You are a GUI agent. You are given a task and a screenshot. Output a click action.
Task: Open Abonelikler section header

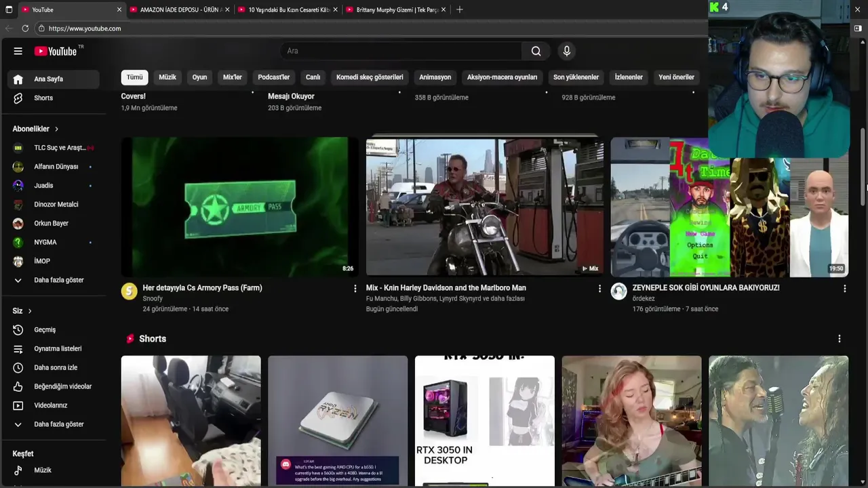coord(35,129)
